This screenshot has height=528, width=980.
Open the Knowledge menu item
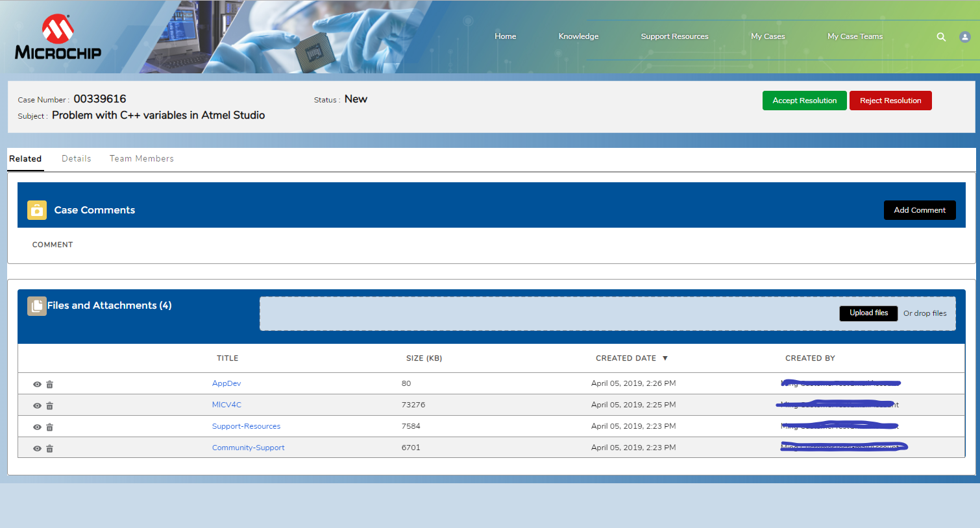[x=578, y=36]
